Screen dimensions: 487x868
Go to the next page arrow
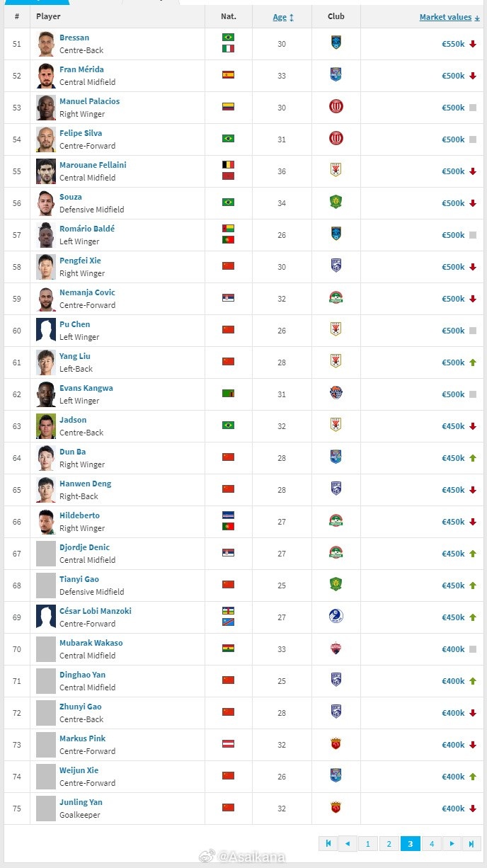coord(451,843)
